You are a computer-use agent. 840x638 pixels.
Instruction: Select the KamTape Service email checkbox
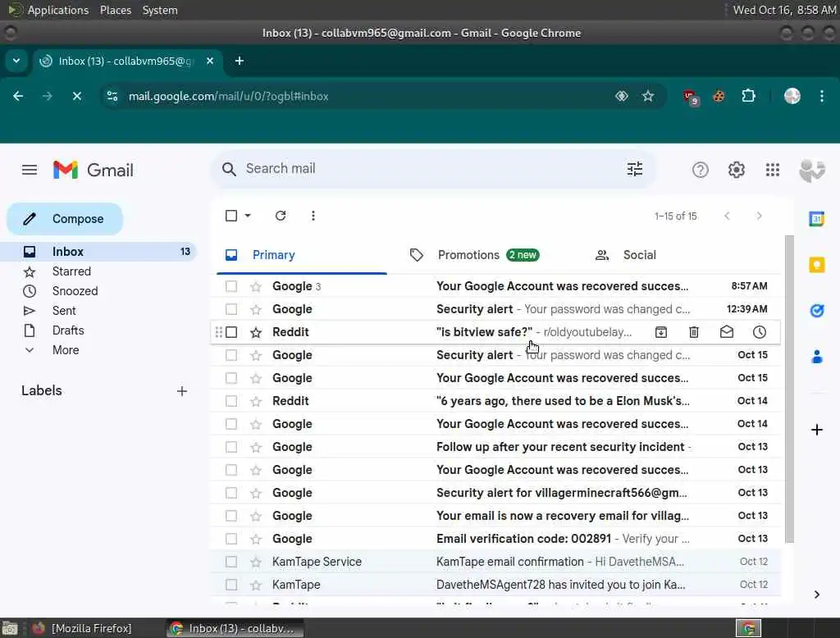click(x=231, y=562)
